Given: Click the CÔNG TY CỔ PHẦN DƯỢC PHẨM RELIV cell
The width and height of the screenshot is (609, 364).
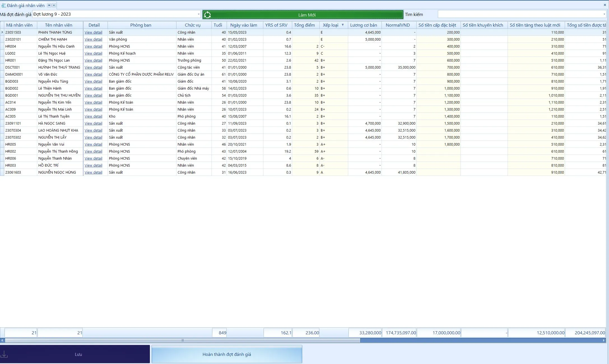Looking at the screenshot, I should coord(142,74).
